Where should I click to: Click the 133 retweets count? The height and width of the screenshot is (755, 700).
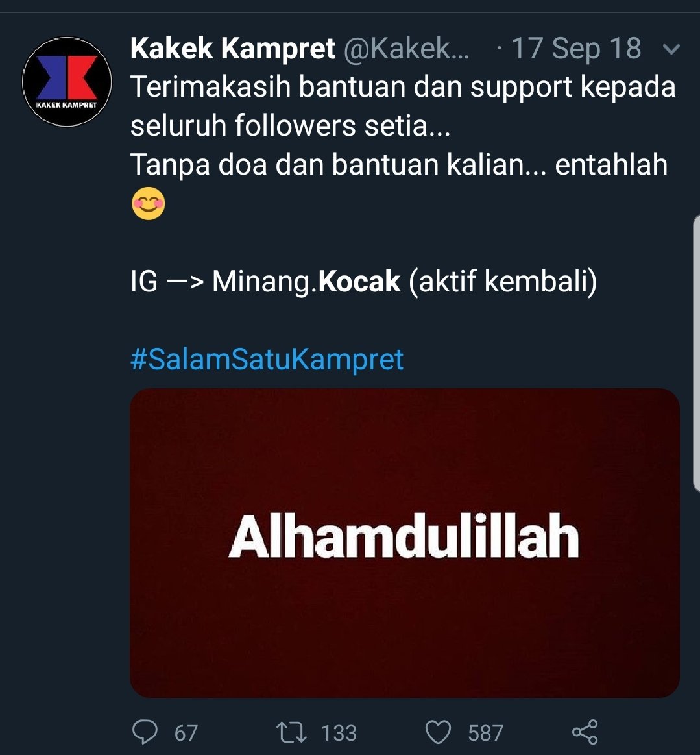[339, 733]
